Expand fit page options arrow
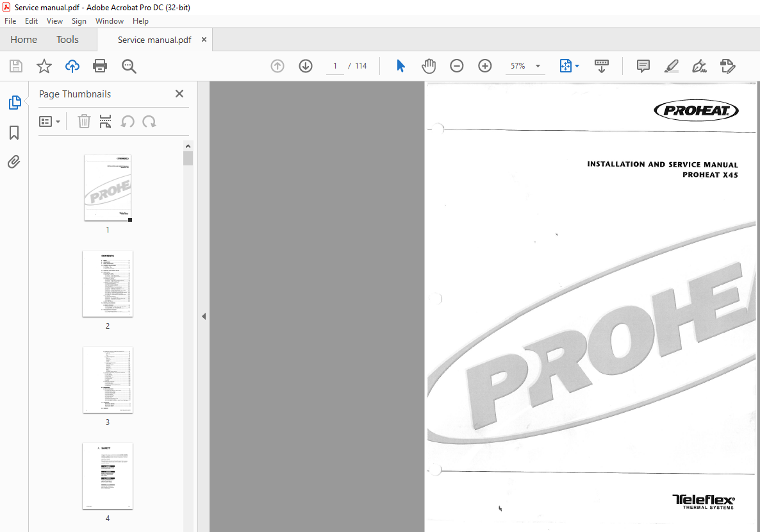This screenshot has height=532, width=760. 577,66
